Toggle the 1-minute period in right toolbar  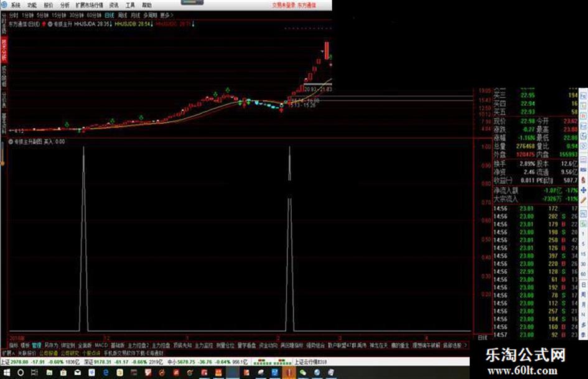pyautogui.click(x=584, y=233)
